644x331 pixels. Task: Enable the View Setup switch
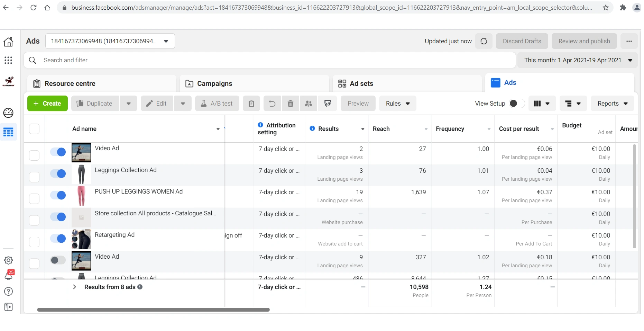click(x=517, y=104)
